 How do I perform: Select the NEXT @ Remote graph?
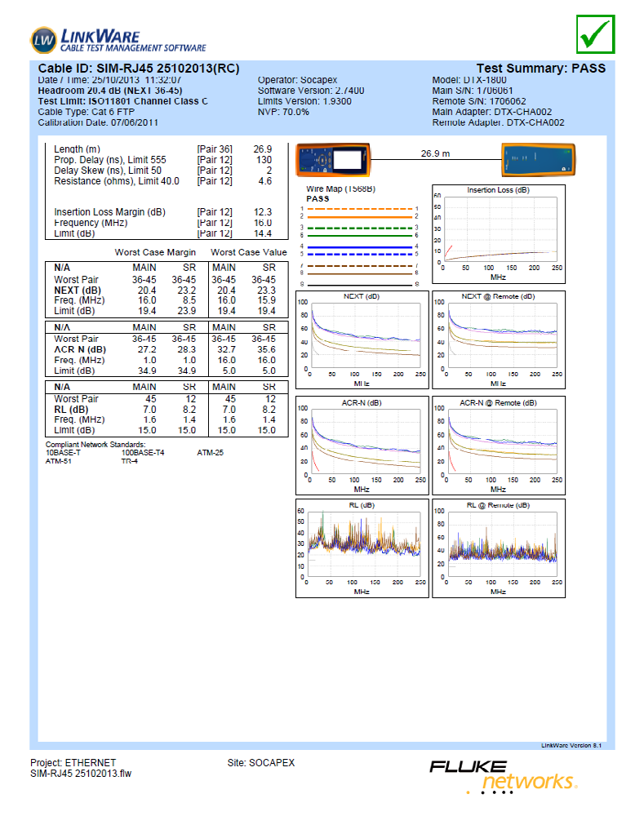tap(498, 339)
